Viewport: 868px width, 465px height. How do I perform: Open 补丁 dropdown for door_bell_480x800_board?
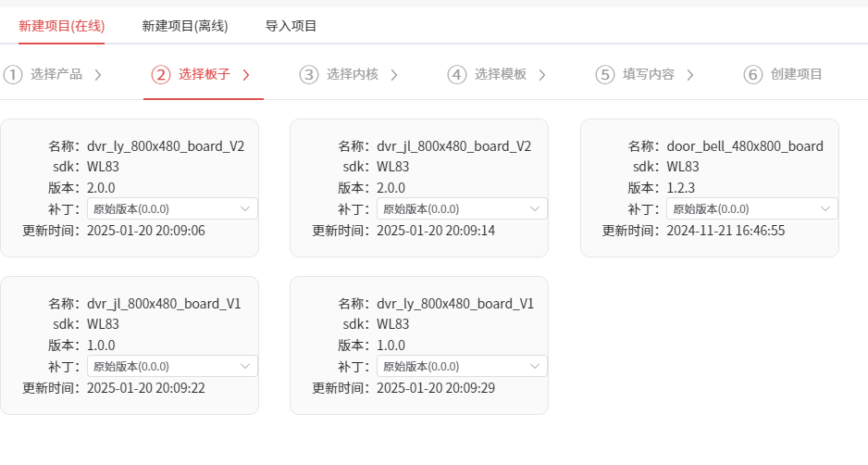tap(752, 209)
